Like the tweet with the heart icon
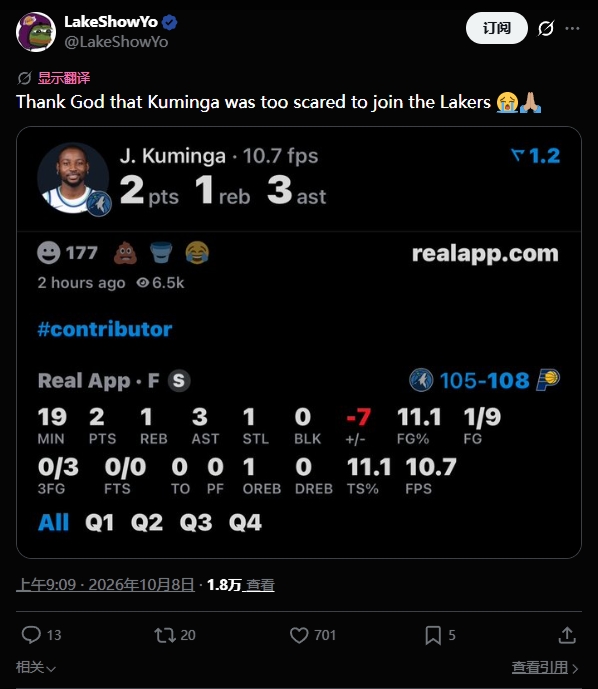This screenshot has width=598, height=689. pos(299,635)
